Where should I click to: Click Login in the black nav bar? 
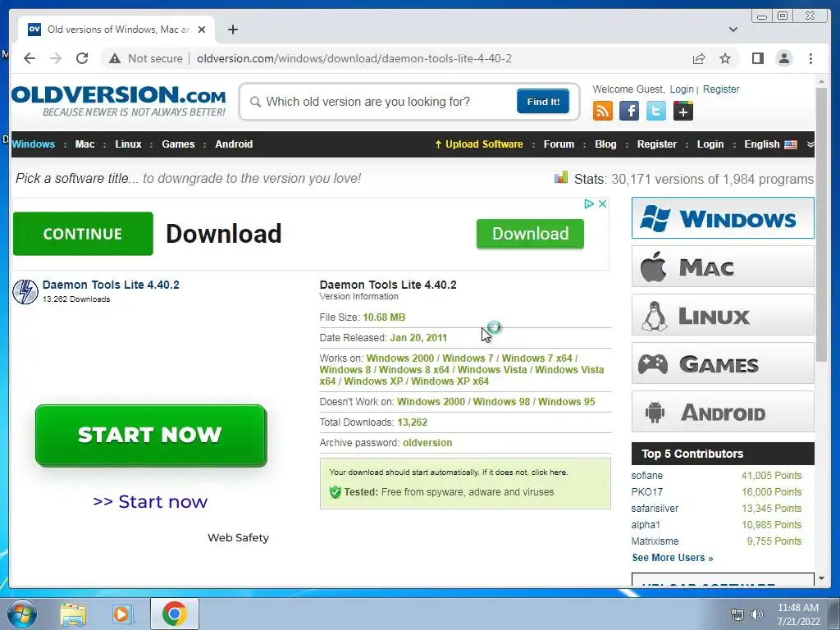point(710,144)
